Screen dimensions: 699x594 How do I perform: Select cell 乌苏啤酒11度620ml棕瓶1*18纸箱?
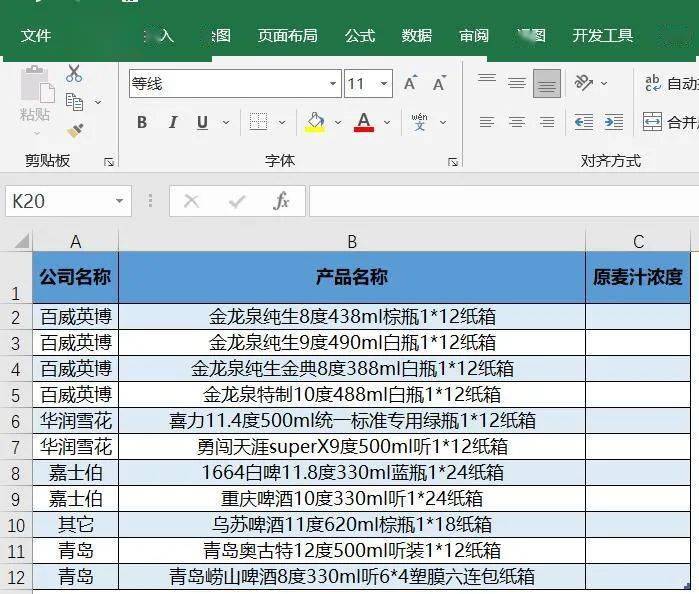352,525
